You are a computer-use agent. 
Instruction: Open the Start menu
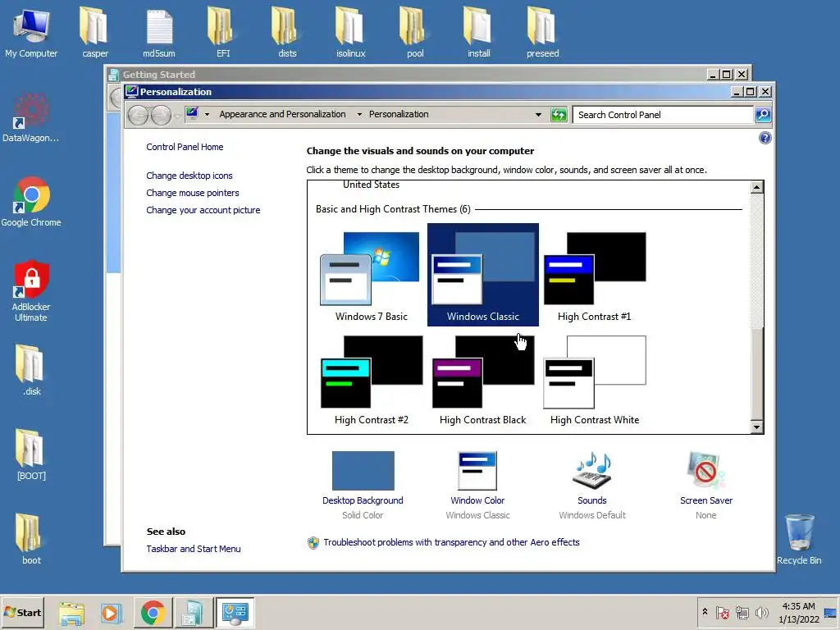(22, 613)
